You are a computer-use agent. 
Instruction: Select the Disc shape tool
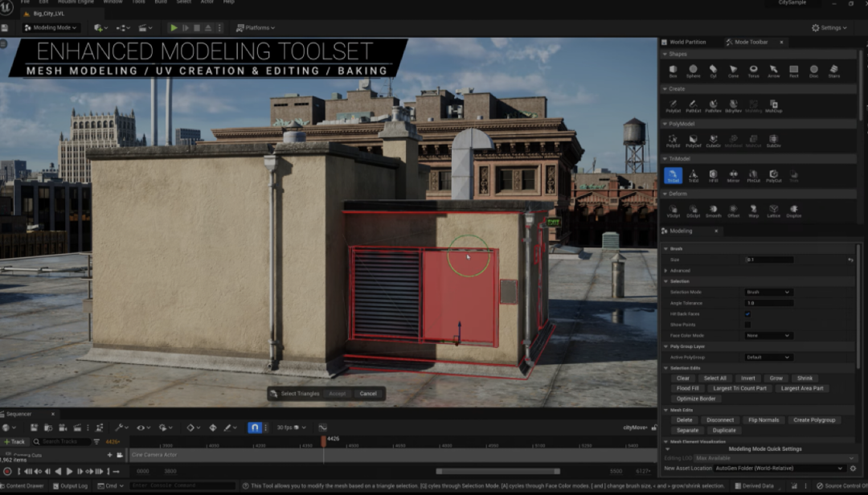[813, 72]
